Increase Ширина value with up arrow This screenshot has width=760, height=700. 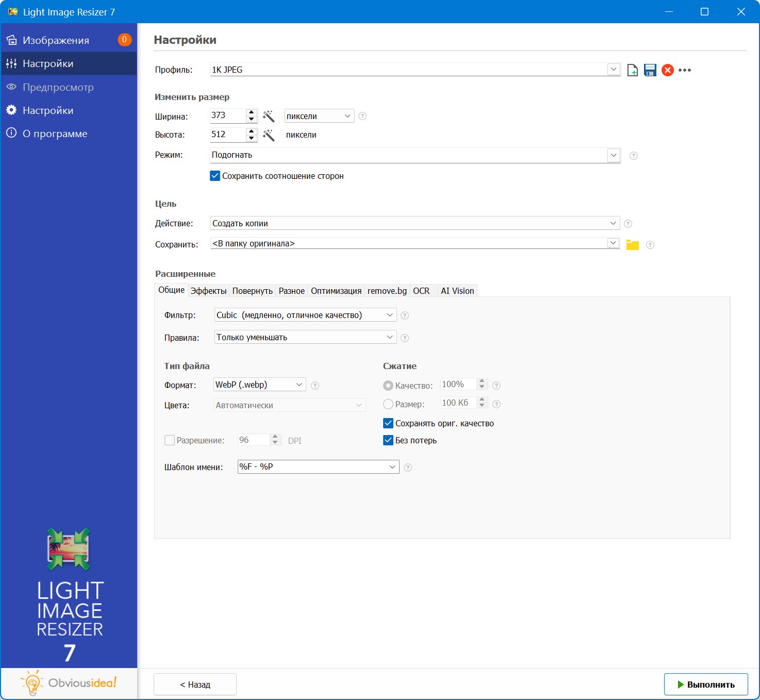tap(251, 112)
